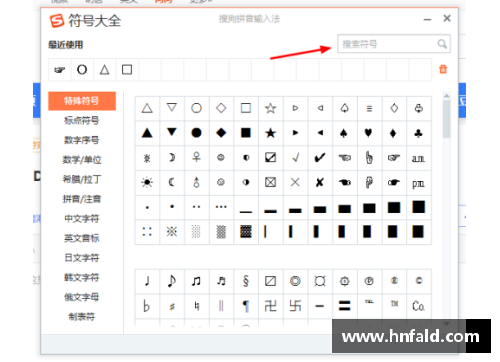Select the hollow triangle symbol in the symbol grid
The width and height of the screenshot is (500, 362).
(x=147, y=108)
